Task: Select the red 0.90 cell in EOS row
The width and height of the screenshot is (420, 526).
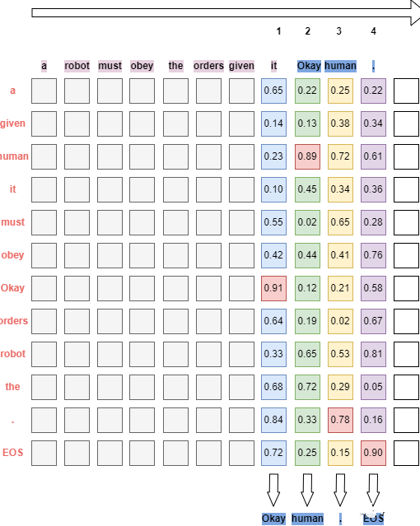Action: [x=373, y=453]
